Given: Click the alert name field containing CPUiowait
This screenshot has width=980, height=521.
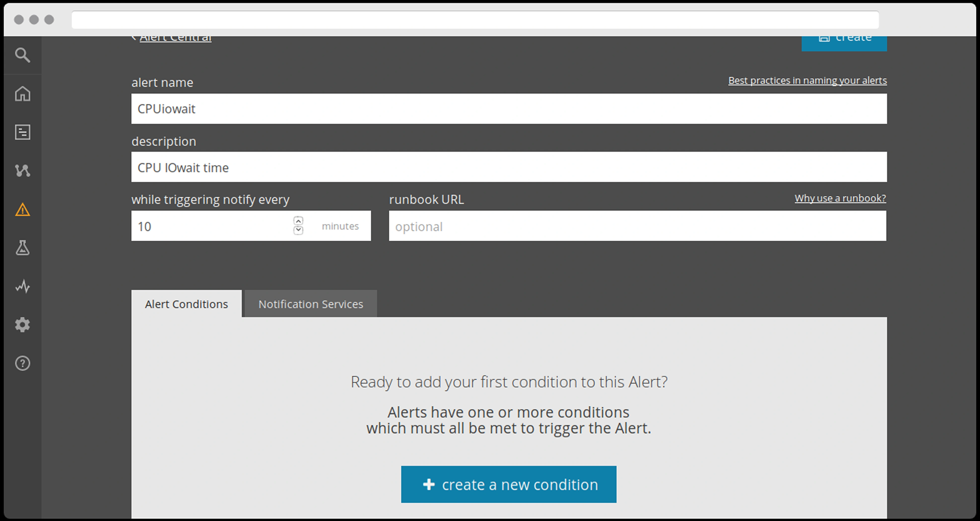Looking at the screenshot, I should click(x=509, y=109).
